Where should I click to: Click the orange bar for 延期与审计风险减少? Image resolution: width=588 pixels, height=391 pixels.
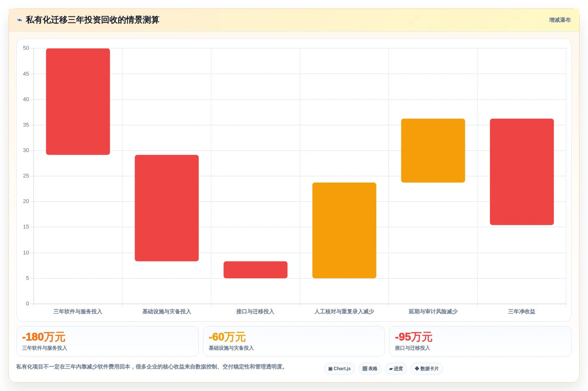pyautogui.click(x=433, y=150)
